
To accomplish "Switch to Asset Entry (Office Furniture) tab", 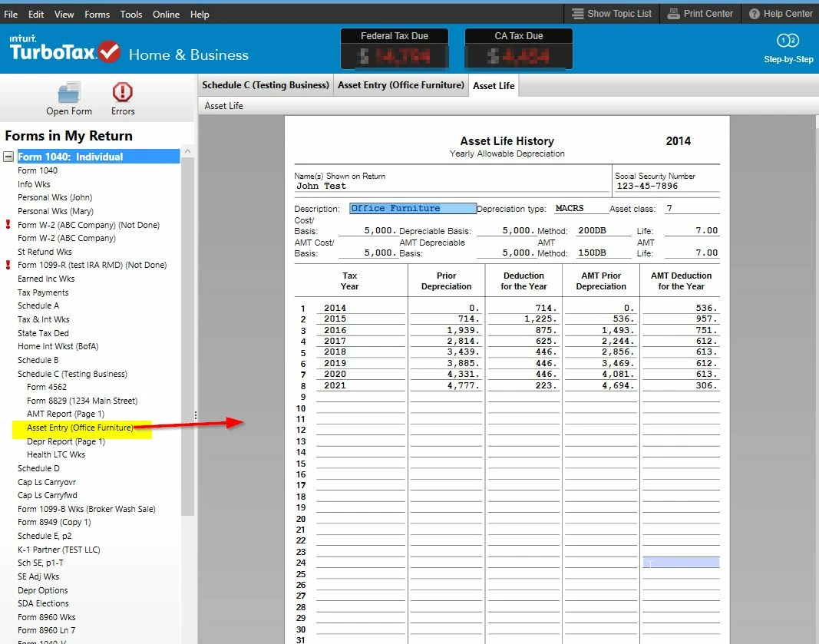I will [x=401, y=85].
